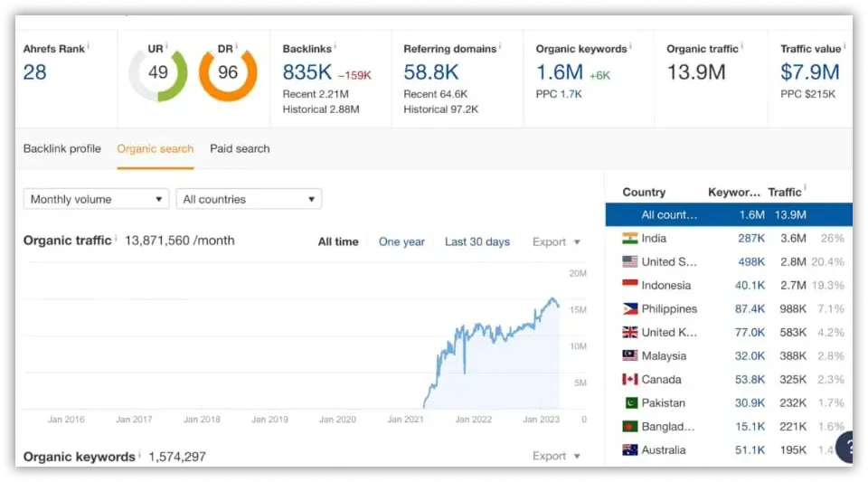
Task: Click Canada's 53.8K keywords value
Action: [x=750, y=379]
